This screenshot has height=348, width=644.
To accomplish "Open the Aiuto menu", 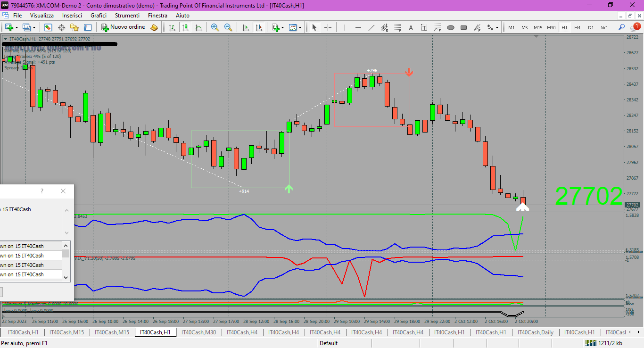I will pyautogui.click(x=182, y=16).
